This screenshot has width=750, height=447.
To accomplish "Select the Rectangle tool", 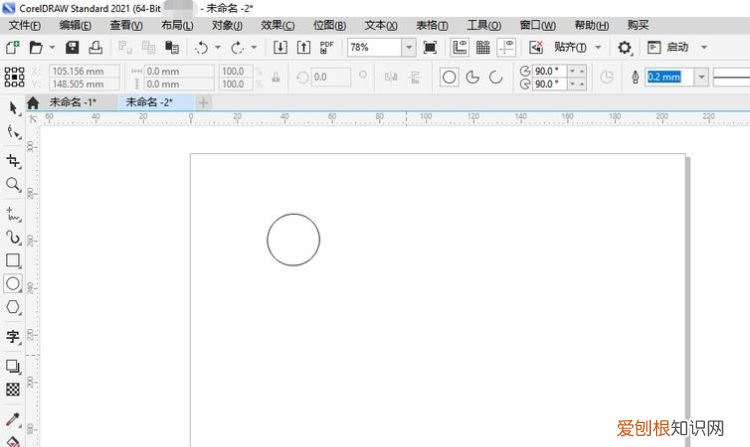I will point(13,260).
